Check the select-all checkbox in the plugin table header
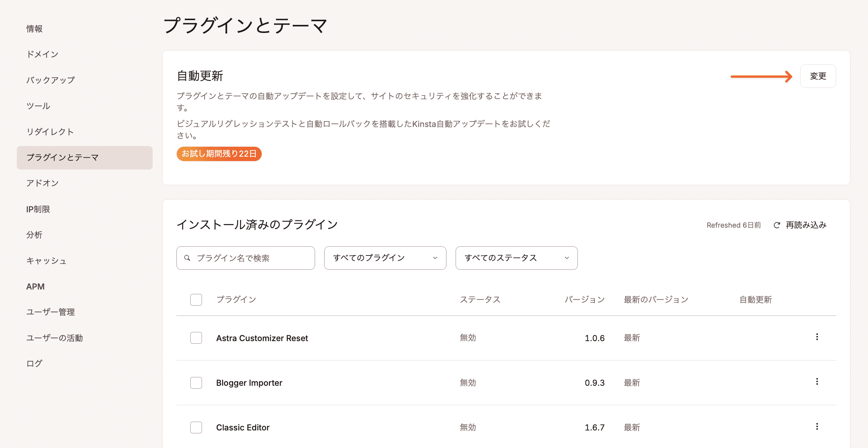Viewport: 868px width, 448px height. [196, 299]
